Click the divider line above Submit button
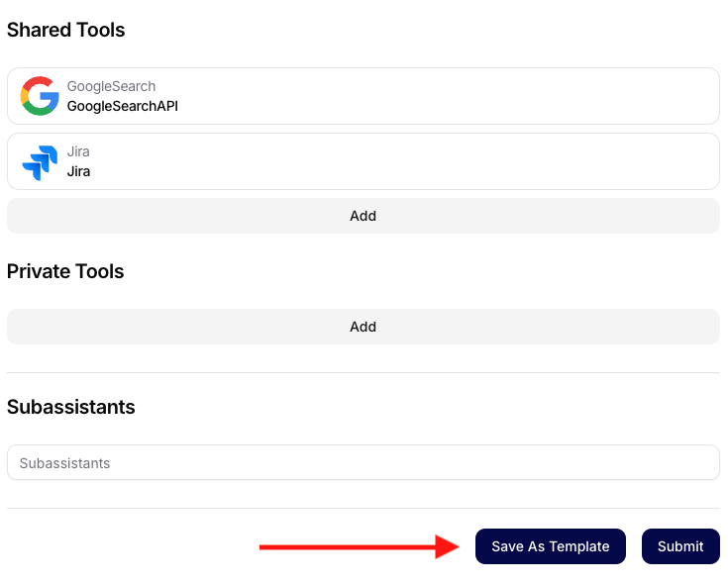The height and width of the screenshot is (584, 728). 363,509
